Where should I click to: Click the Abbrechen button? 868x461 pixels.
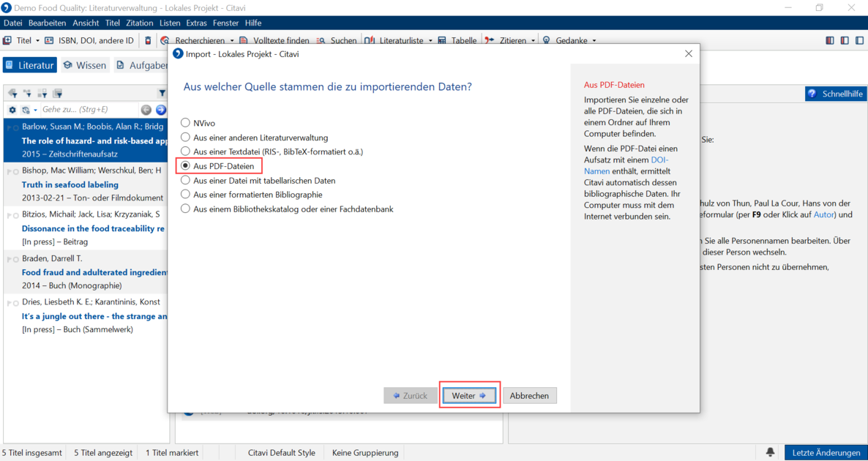coord(530,396)
